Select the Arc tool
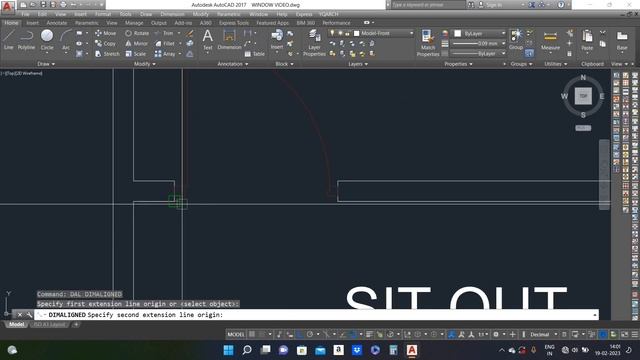The image size is (640, 360). pyautogui.click(x=66, y=40)
